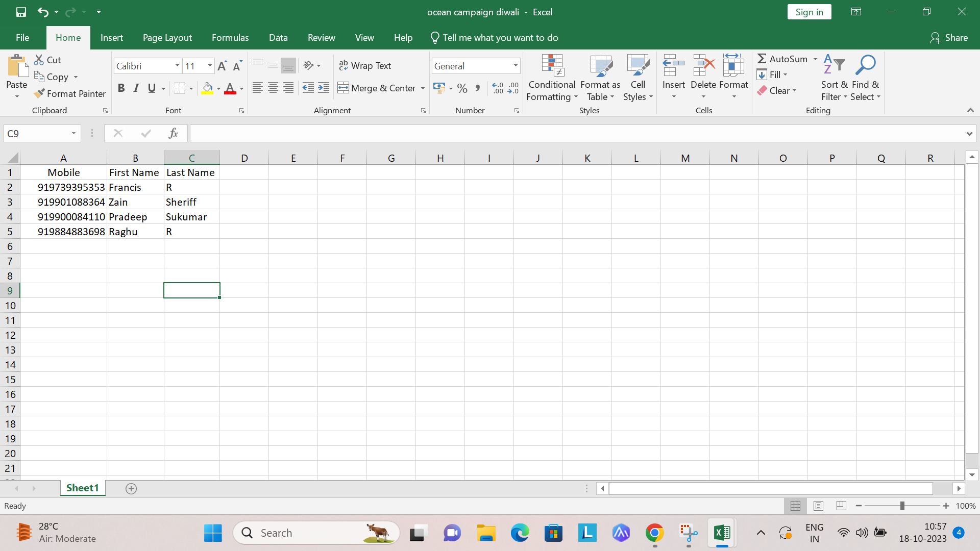
Task: Open the File tab
Action: click(x=22, y=38)
